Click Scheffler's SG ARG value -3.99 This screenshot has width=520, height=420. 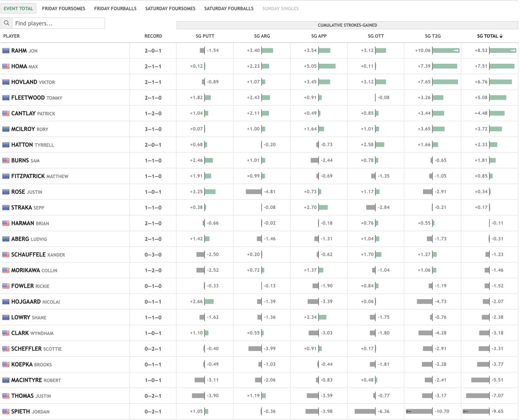click(270, 348)
